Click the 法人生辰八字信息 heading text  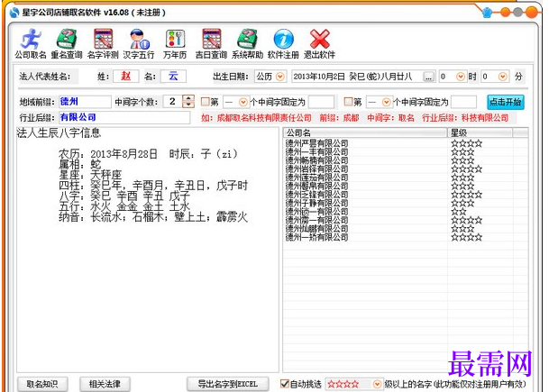[59, 133]
